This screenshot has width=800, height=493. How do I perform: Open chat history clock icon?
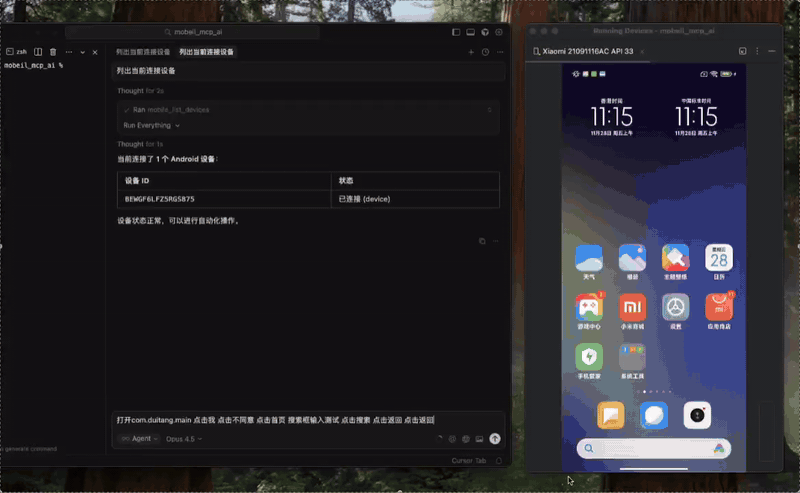pos(485,52)
